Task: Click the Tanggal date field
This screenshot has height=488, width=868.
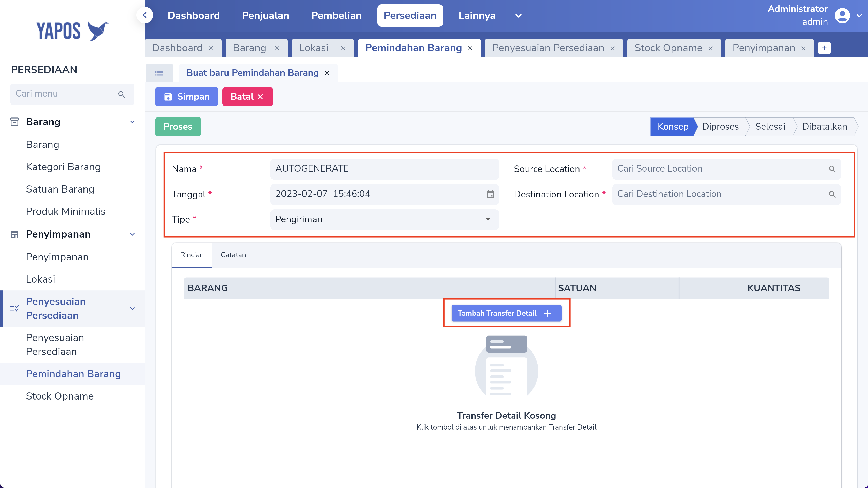Action: pyautogui.click(x=384, y=194)
